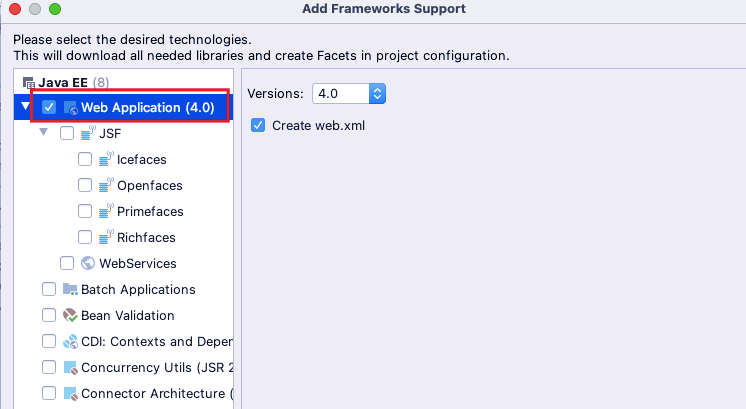Open the Versions 4.0 dropdown

tap(349, 94)
